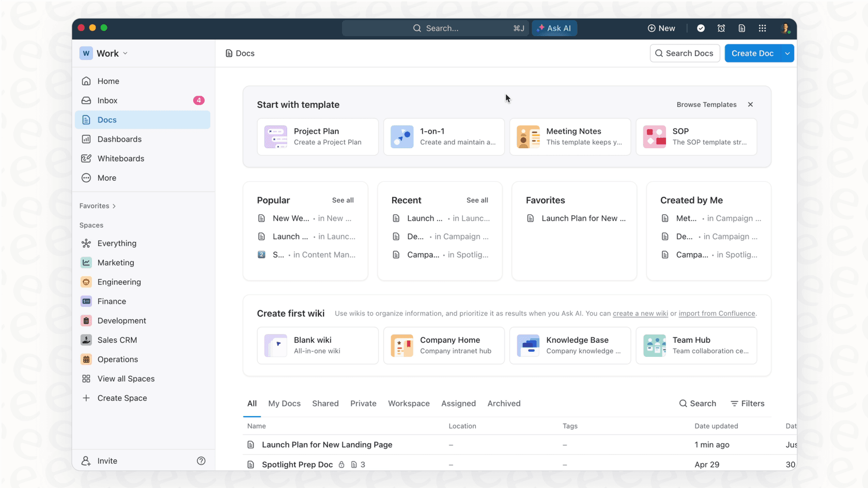The image size is (868, 488).
Task: Click the help question mark icon
Action: (x=201, y=460)
